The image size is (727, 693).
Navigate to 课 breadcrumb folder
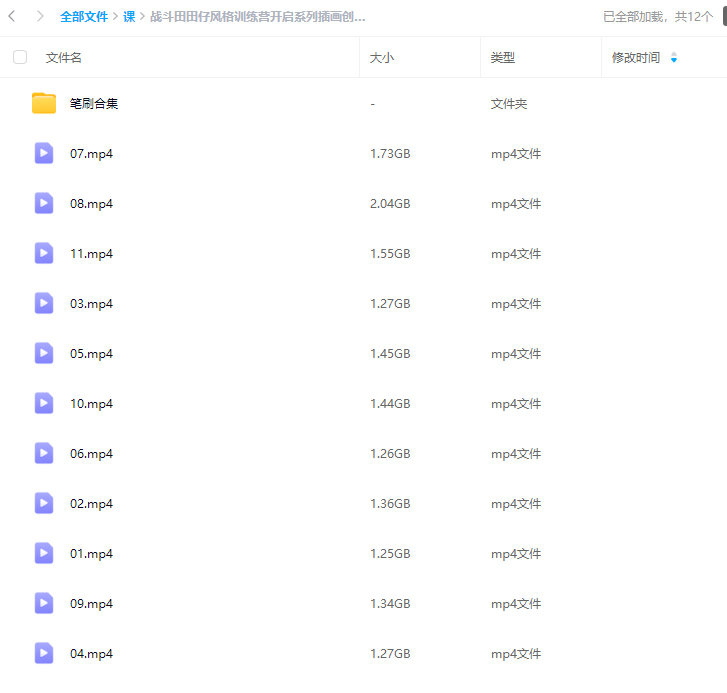coord(129,17)
